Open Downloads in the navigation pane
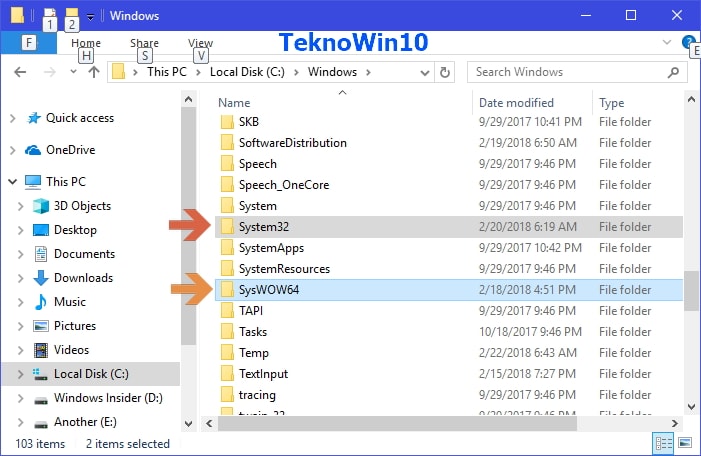The height and width of the screenshot is (456, 701). point(83,278)
